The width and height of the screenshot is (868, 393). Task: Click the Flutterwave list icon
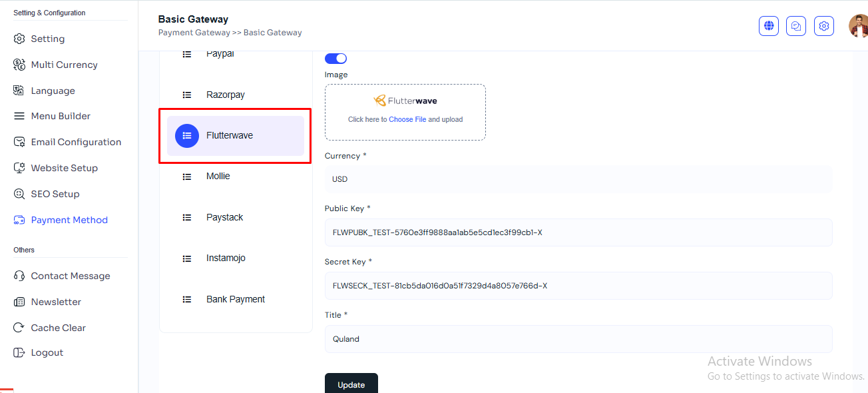(x=187, y=136)
